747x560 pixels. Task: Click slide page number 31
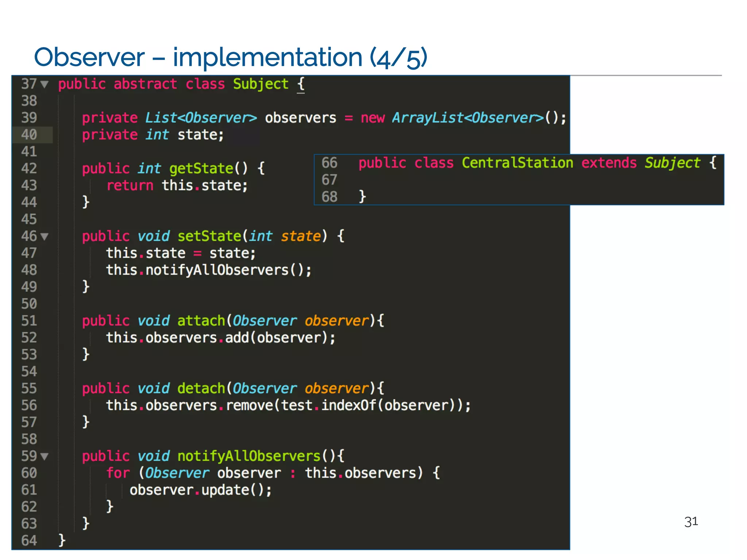[691, 522]
